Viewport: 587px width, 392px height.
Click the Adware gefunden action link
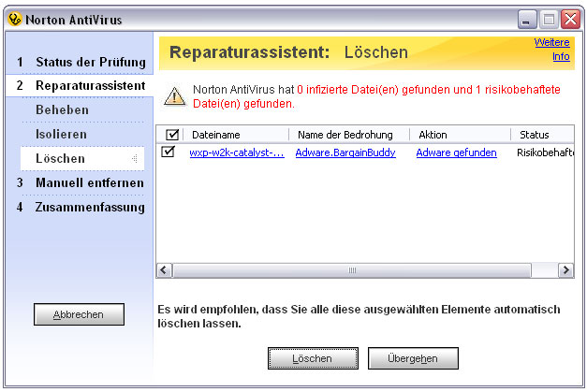point(456,152)
